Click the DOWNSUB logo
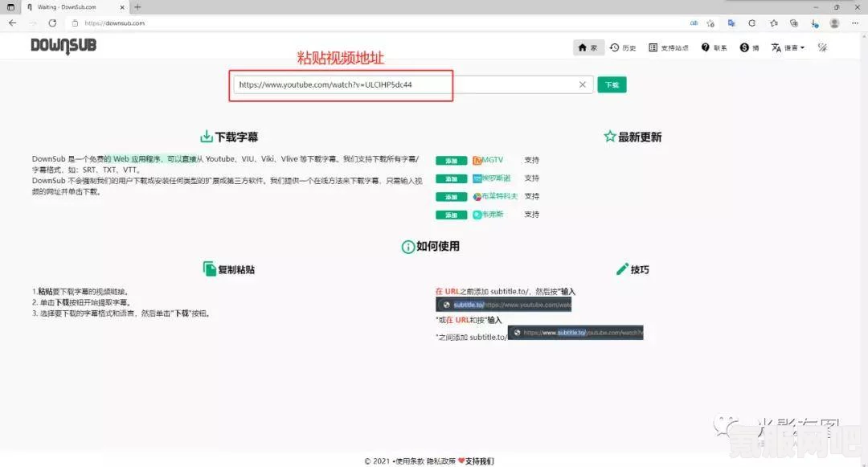868x467 pixels. coord(63,47)
